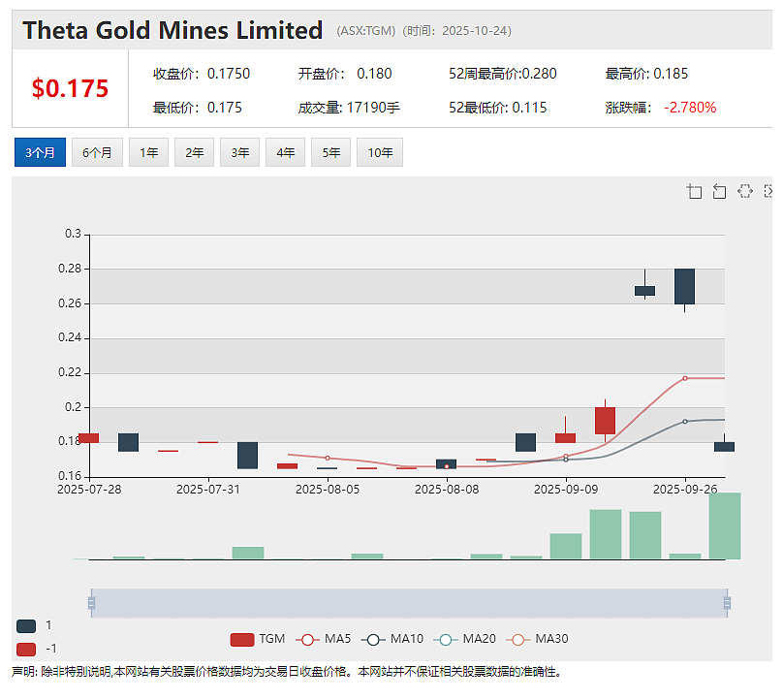Click the 最高价: 0.185 text
Screen dimensions: 783x700
[646, 74]
